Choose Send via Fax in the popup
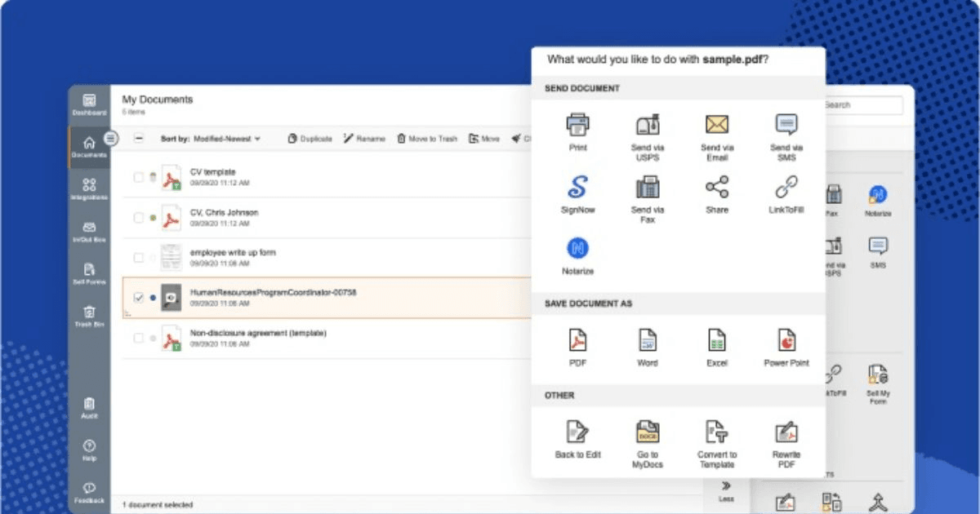This screenshot has height=514, width=980. click(648, 200)
